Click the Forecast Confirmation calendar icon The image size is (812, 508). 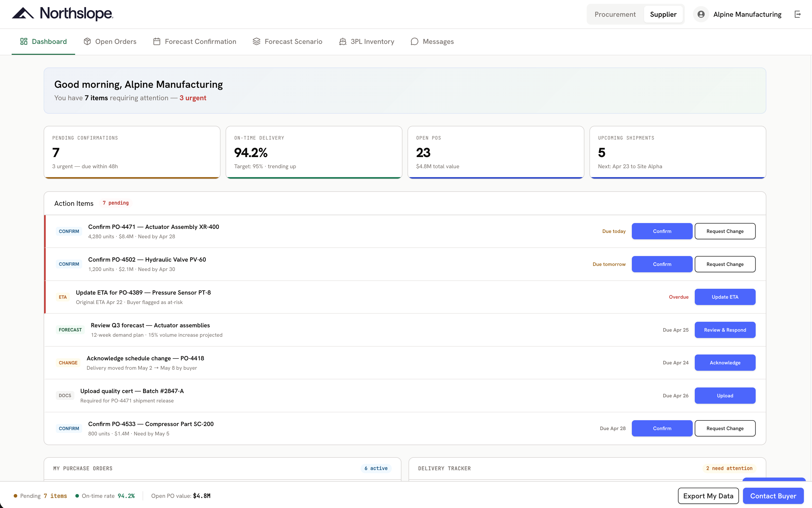click(x=157, y=41)
